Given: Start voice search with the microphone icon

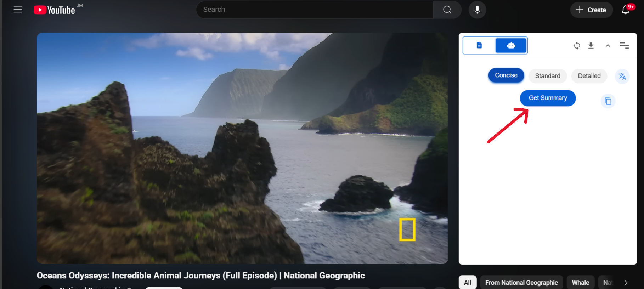Looking at the screenshot, I should click(477, 10).
